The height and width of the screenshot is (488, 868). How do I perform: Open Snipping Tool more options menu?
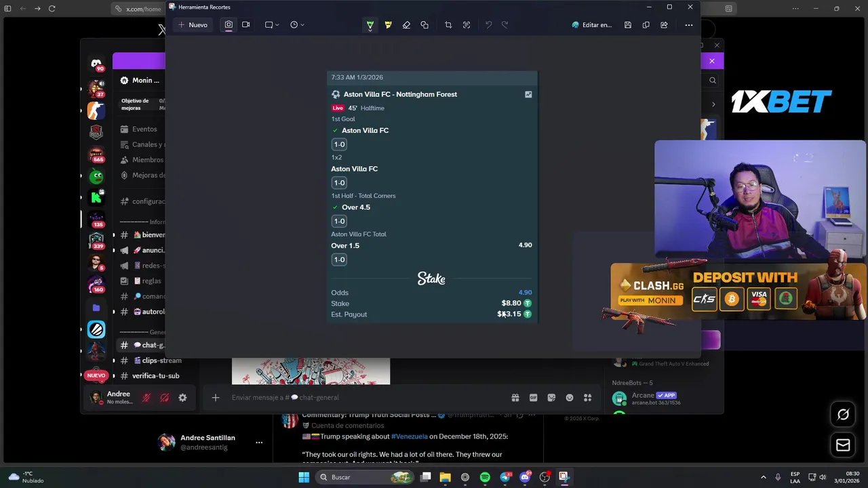pos(689,25)
